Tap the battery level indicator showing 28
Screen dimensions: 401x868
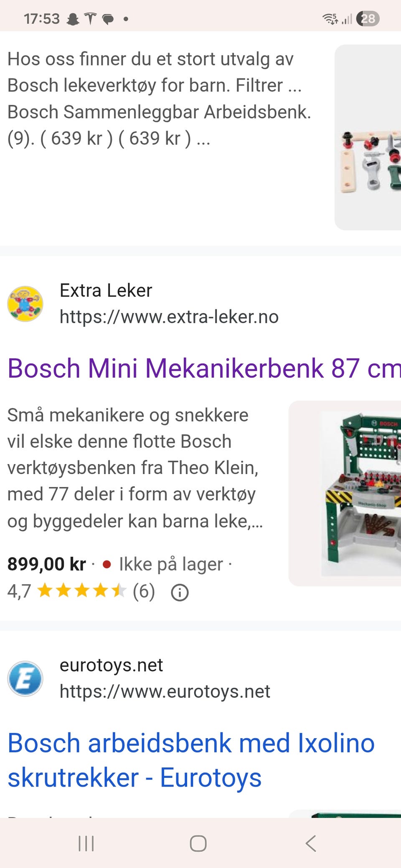click(x=368, y=19)
